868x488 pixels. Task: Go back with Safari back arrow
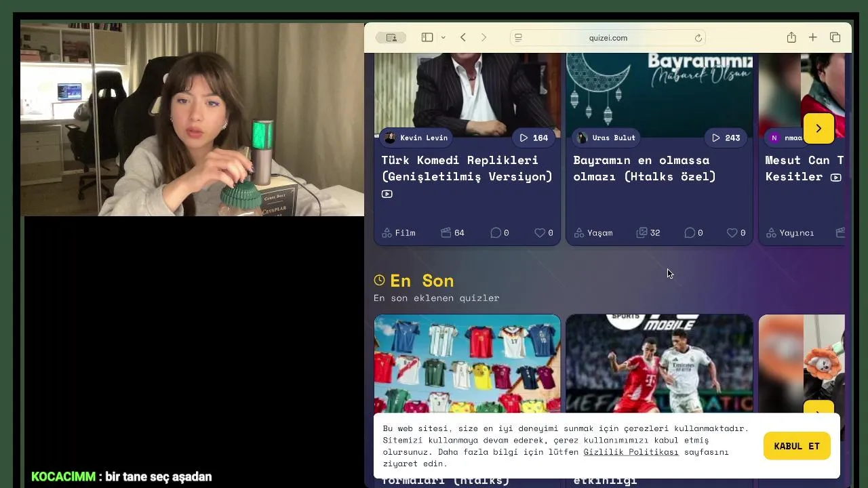click(463, 38)
